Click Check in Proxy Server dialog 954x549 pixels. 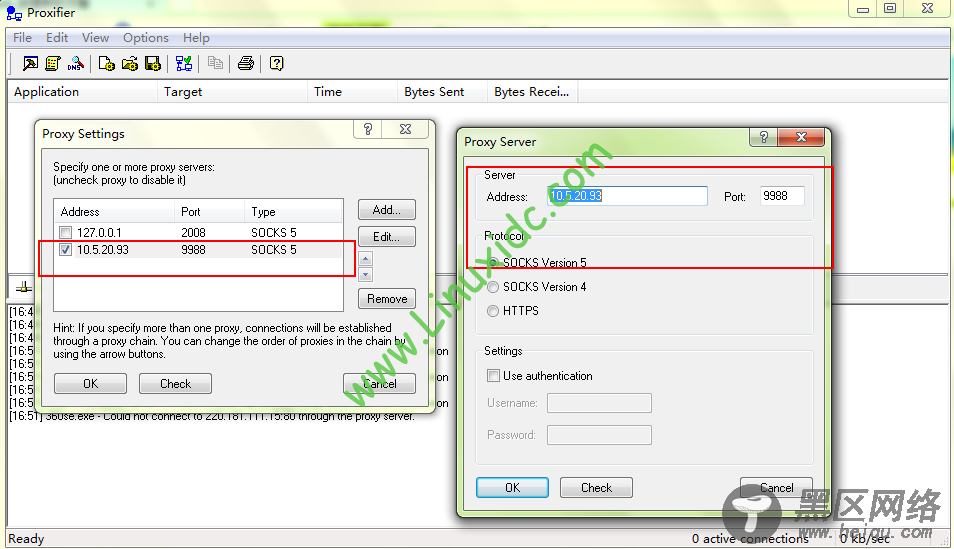(x=596, y=488)
